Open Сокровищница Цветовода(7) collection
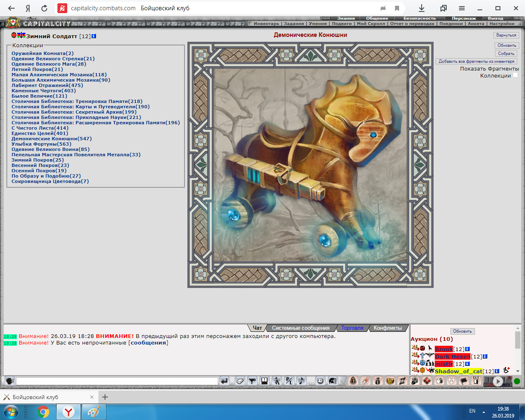 coord(50,181)
